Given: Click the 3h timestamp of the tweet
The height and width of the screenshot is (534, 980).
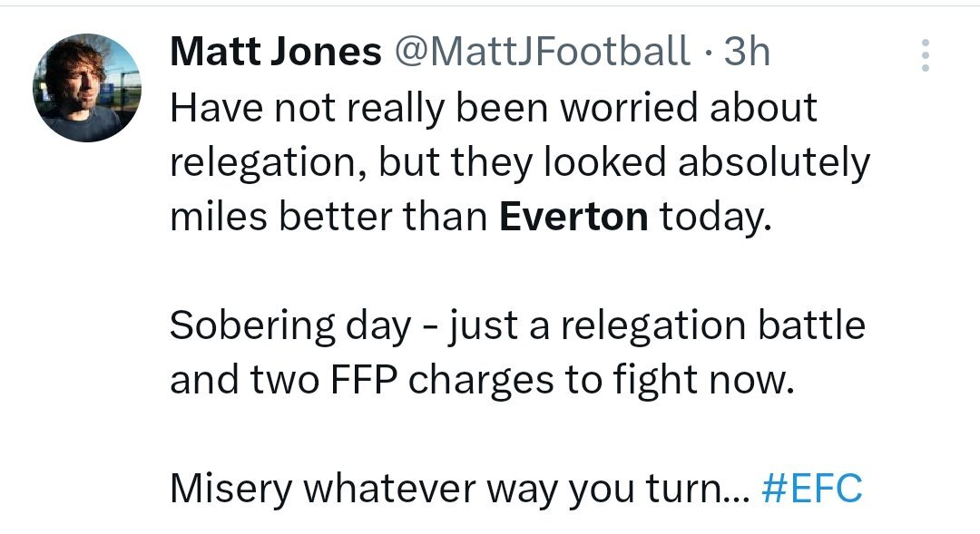Looking at the screenshot, I should [x=747, y=51].
